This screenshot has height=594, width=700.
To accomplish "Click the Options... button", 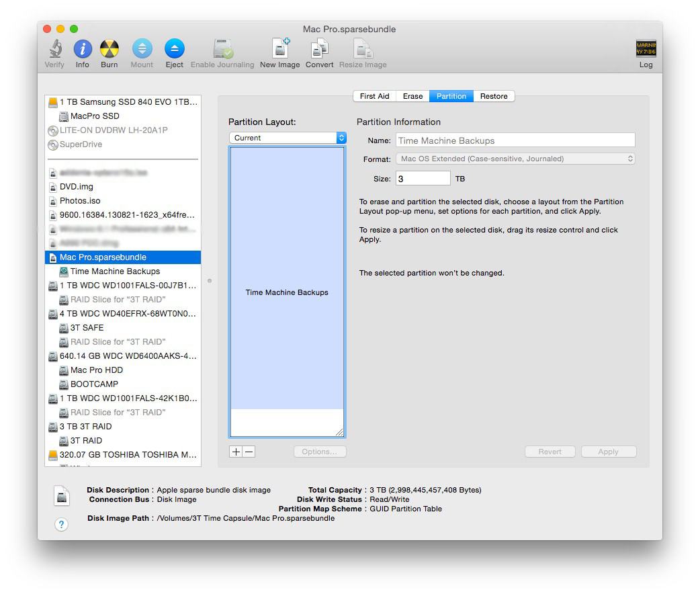I will [x=320, y=452].
